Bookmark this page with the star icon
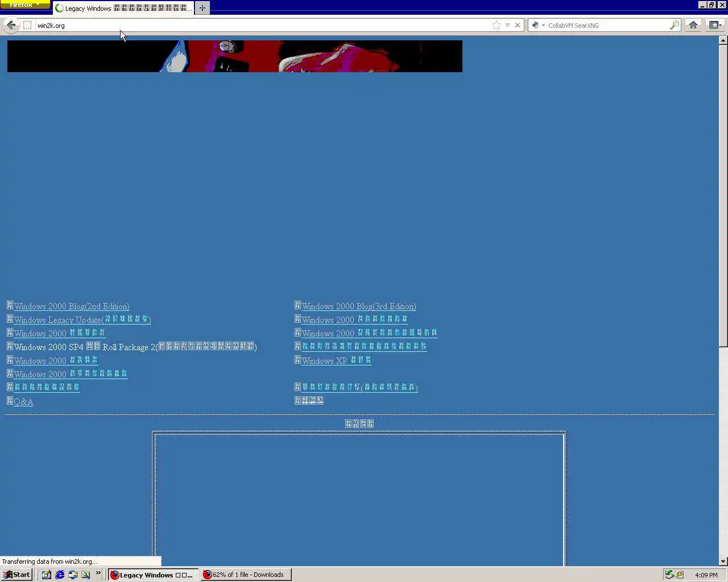The width and height of the screenshot is (728, 582). coord(496,25)
